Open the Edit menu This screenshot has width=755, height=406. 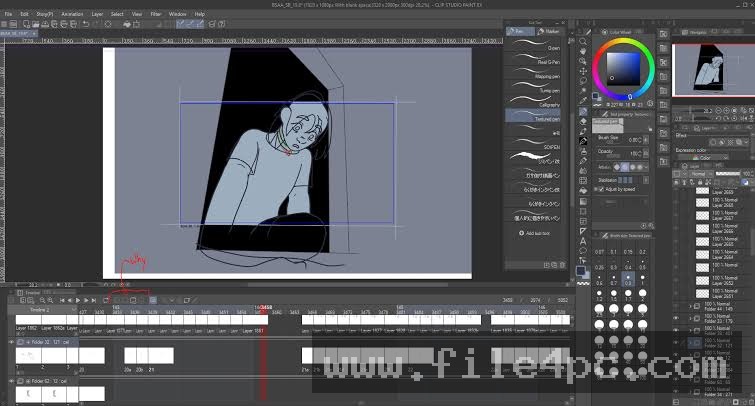click(24, 14)
